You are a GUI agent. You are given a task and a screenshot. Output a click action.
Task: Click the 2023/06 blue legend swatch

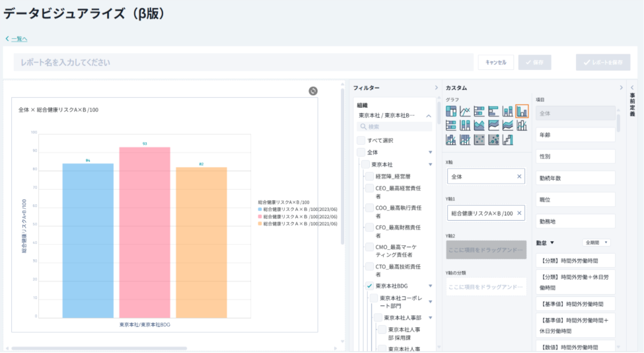(260, 209)
